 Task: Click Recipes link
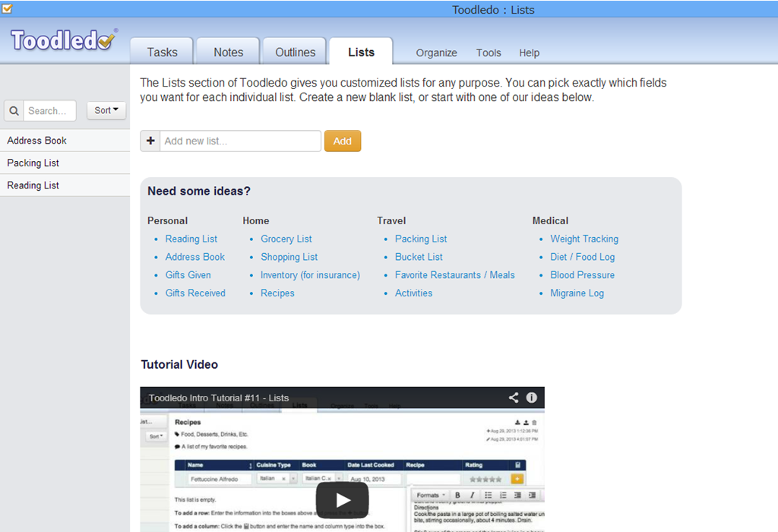coord(277,293)
